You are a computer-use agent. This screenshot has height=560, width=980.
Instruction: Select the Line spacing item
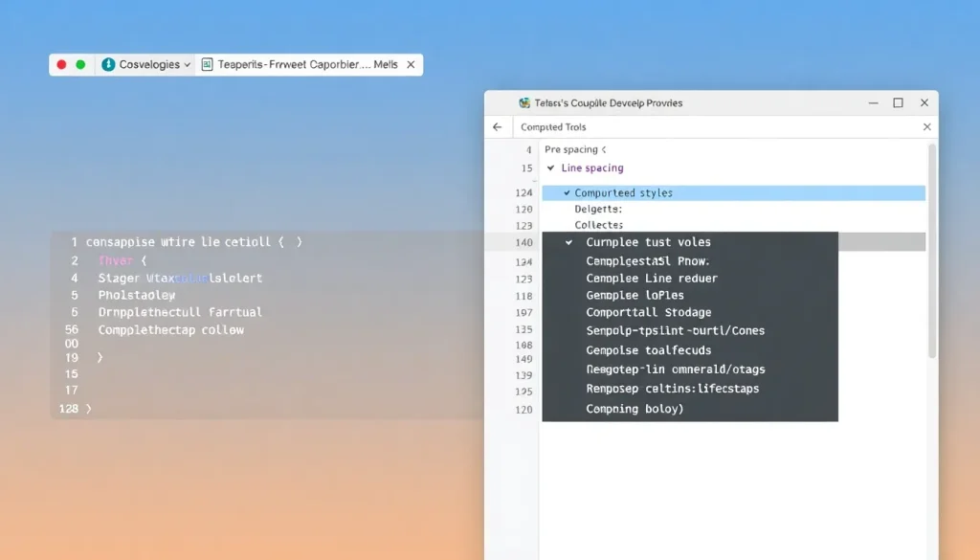pyautogui.click(x=591, y=168)
